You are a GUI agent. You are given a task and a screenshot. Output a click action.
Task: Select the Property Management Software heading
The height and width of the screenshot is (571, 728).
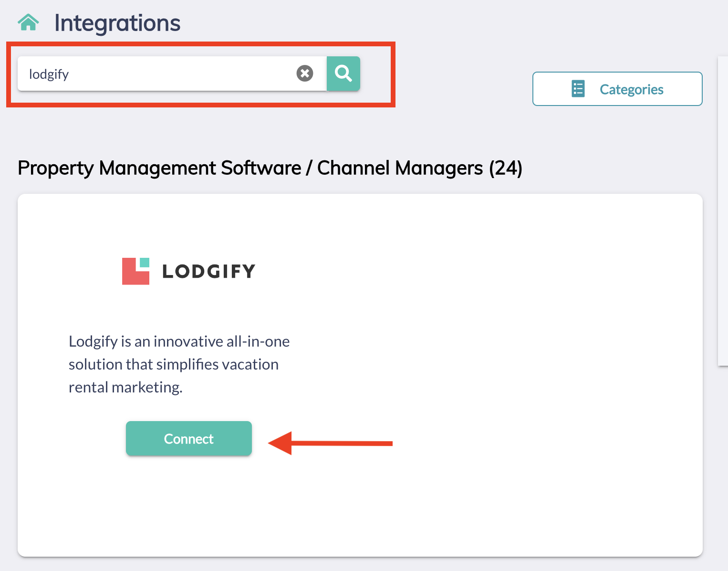[x=159, y=168]
